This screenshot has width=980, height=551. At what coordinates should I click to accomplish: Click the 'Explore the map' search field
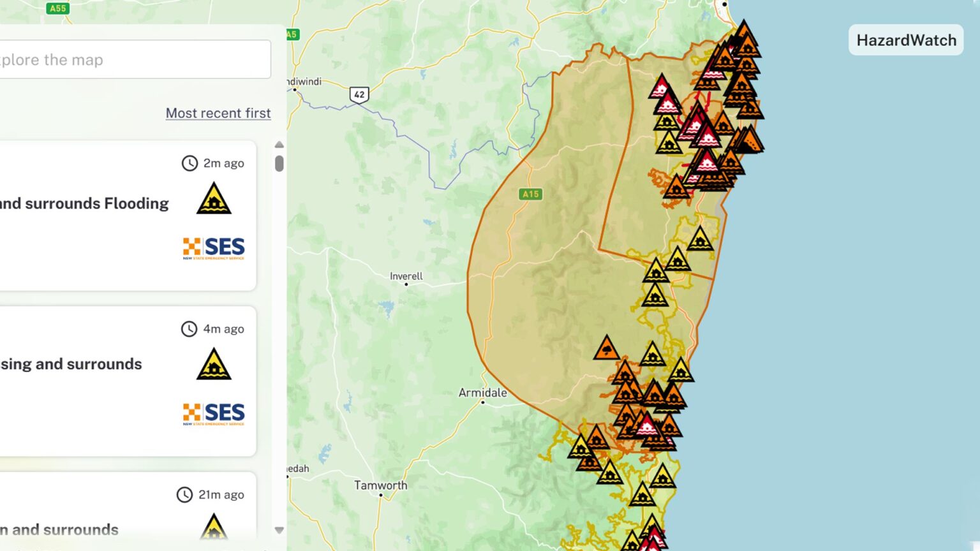coord(134,59)
